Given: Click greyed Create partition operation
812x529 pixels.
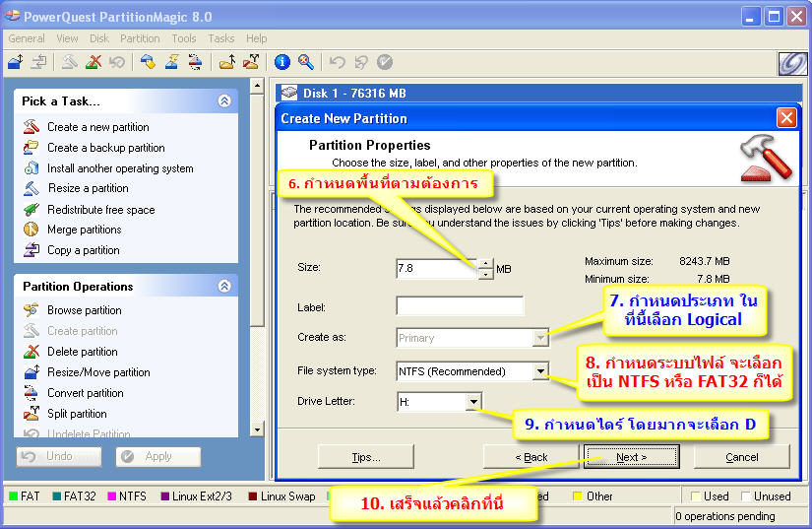Looking at the screenshot, I should pos(83,331).
